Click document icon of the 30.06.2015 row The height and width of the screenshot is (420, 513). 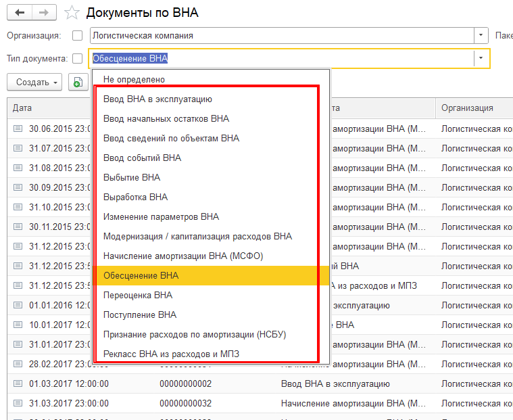click(x=18, y=129)
